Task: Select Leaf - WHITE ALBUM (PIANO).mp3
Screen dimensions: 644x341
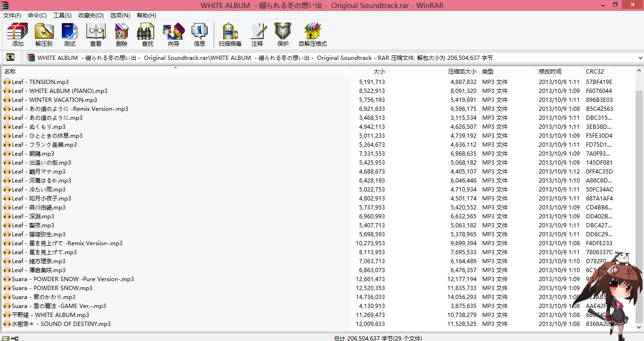Action: (x=59, y=91)
